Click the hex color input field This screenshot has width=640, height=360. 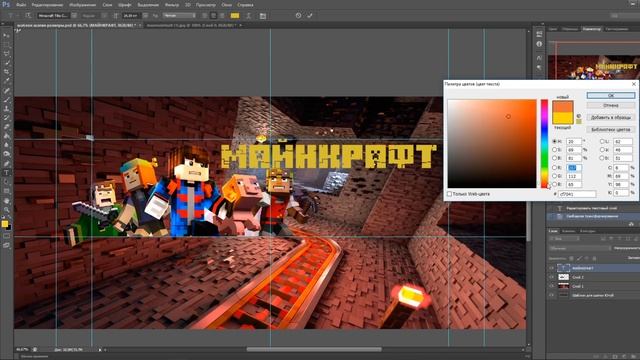click(x=577, y=194)
